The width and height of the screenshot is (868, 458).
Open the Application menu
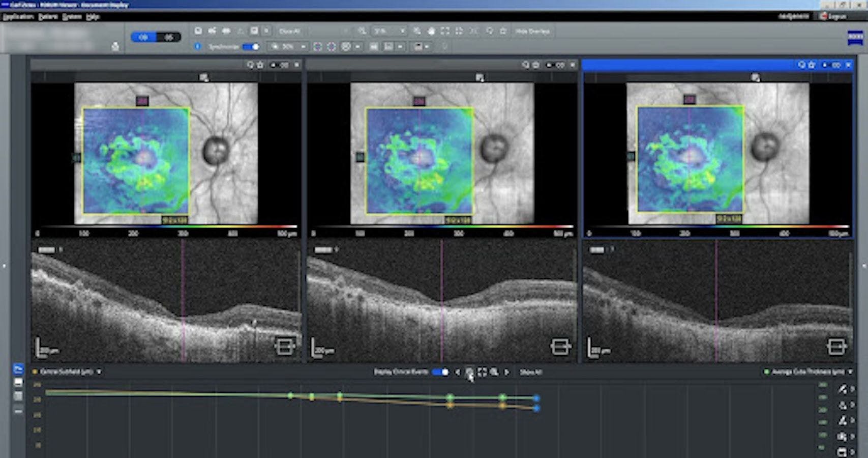(x=18, y=17)
